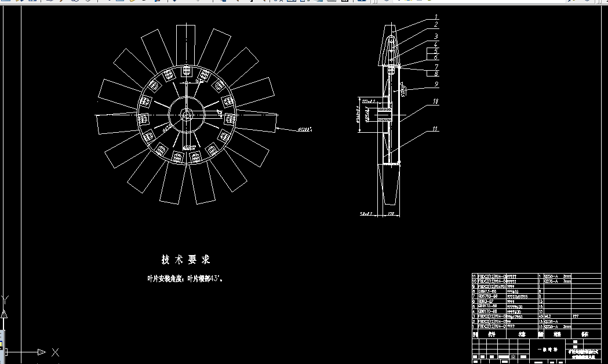Select the 名称 column header
This screenshot has width=608, height=364.
coord(522,334)
